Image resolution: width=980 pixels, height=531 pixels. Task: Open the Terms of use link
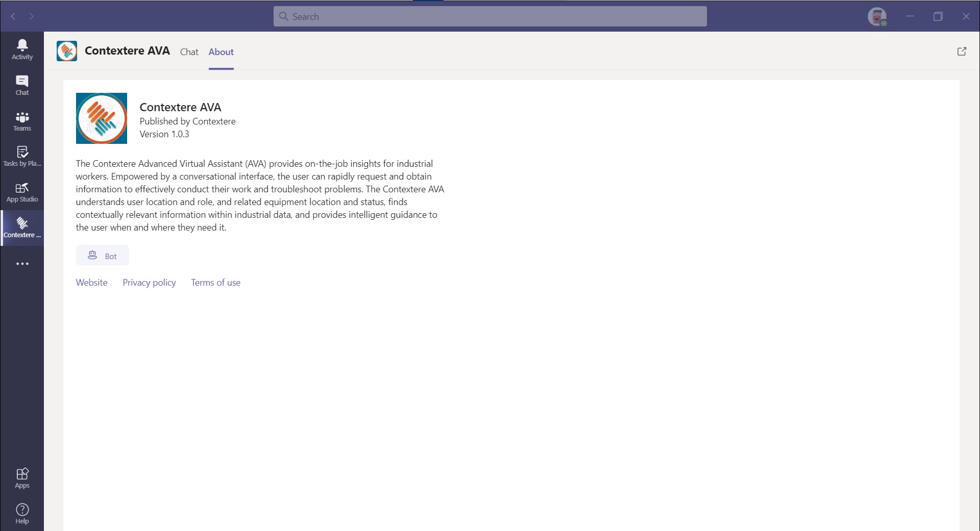click(215, 282)
